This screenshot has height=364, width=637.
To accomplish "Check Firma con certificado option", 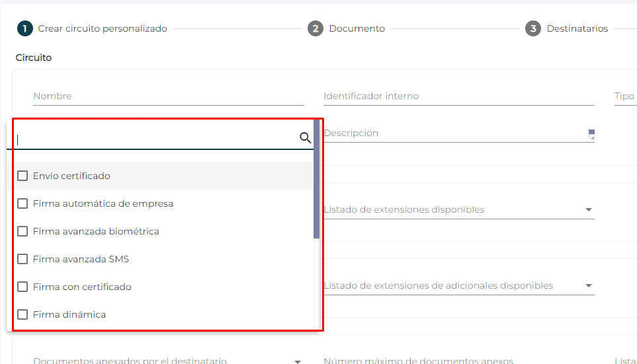I will click(22, 287).
